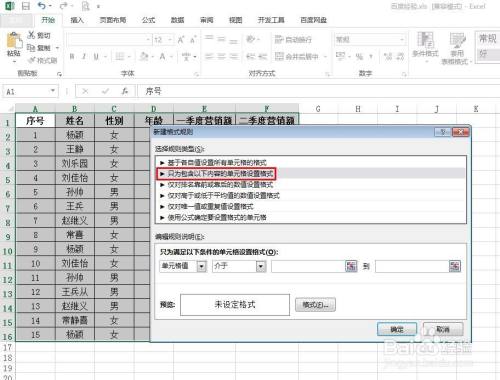Click the increase decimal icon

coord(388,56)
